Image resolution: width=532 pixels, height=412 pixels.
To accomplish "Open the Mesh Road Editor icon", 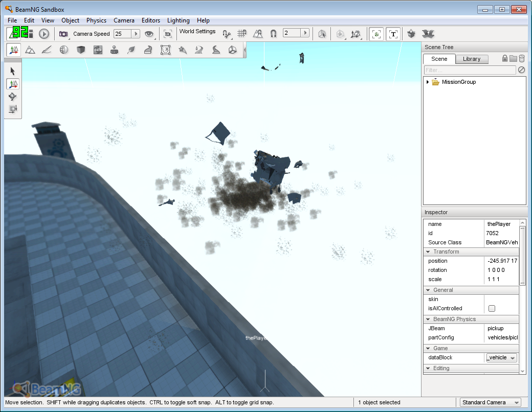I will (x=148, y=50).
